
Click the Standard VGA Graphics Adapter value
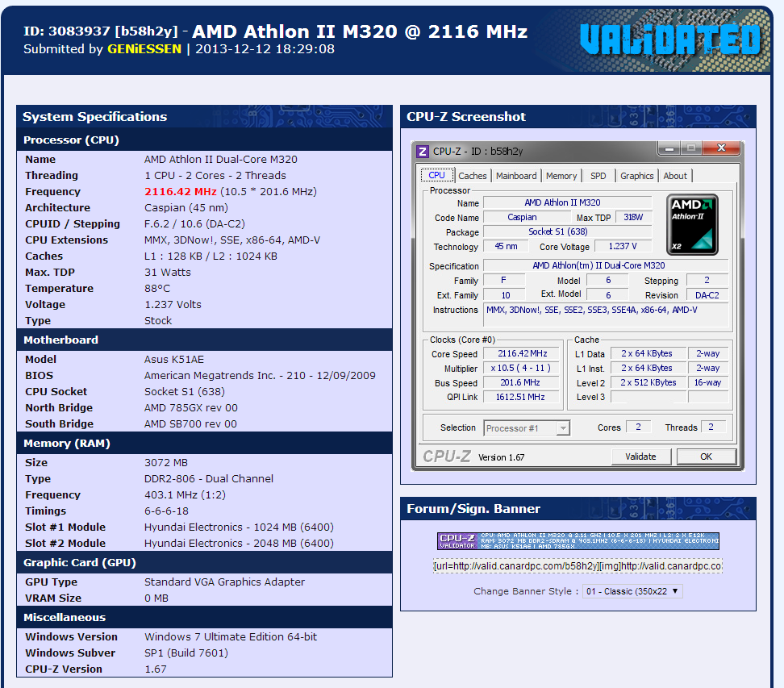pos(224,582)
